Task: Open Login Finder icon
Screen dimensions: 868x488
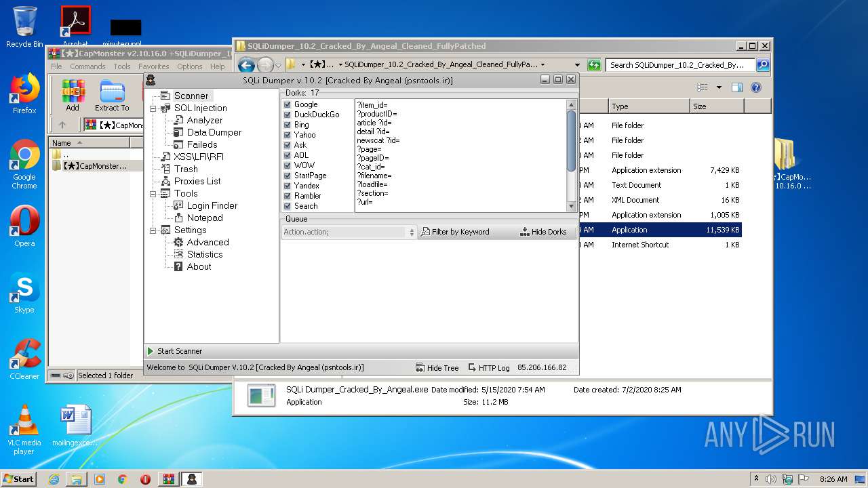Action: [178, 205]
